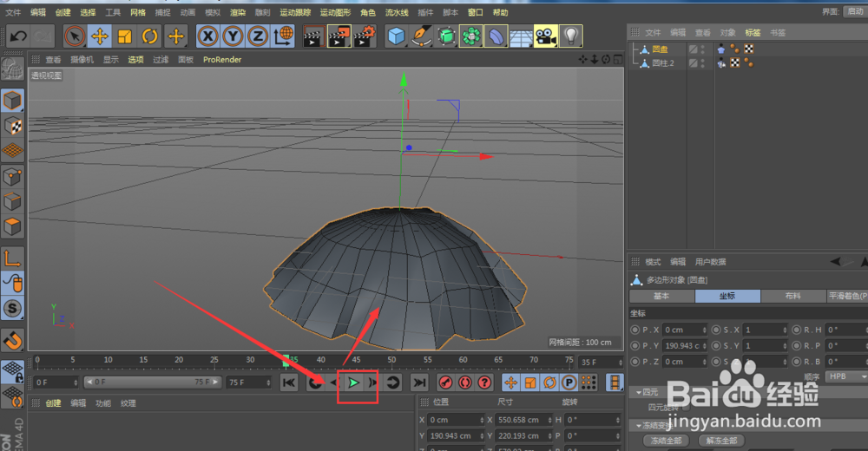Viewport: 868px width, 451px height.
Task: Select the Live Selection tool
Action: 75,36
